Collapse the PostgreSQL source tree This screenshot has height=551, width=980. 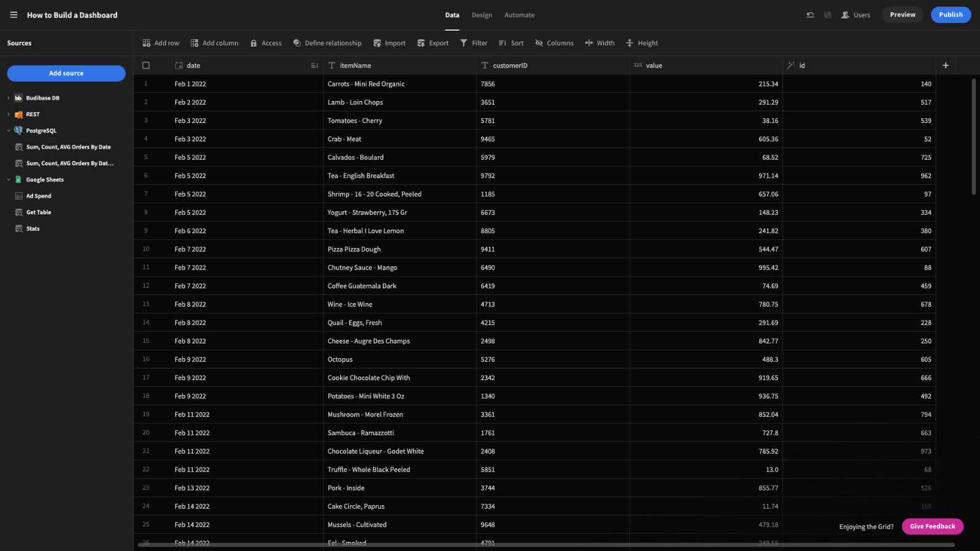(x=9, y=130)
